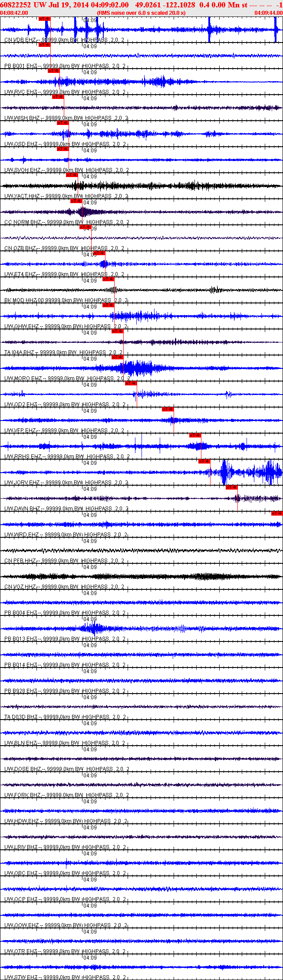Select the UW.YACT HHZ station label
The height and width of the screenshot is (980, 283).
pyautogui.click(x=22, y=196)
